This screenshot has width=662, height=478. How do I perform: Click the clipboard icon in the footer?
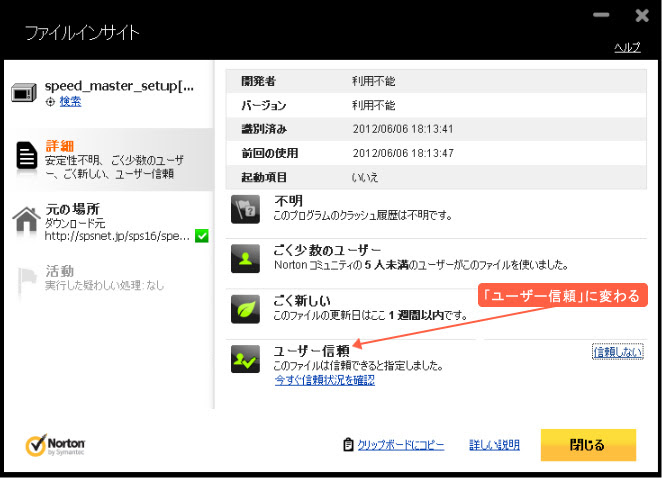tap(348, 445)
